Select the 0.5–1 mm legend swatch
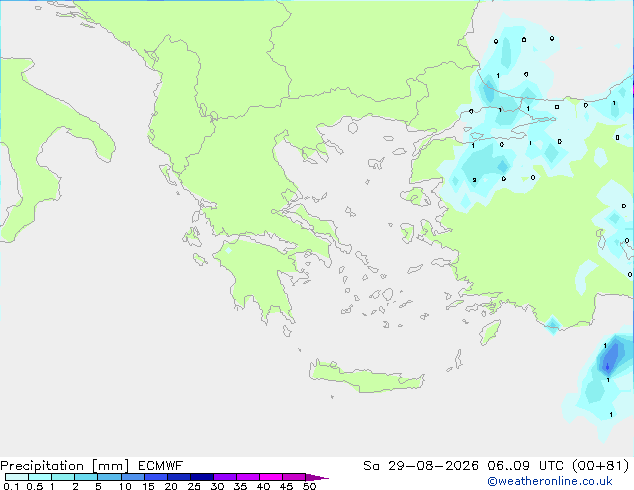The image size is (634, 490). tap(40, 477)
